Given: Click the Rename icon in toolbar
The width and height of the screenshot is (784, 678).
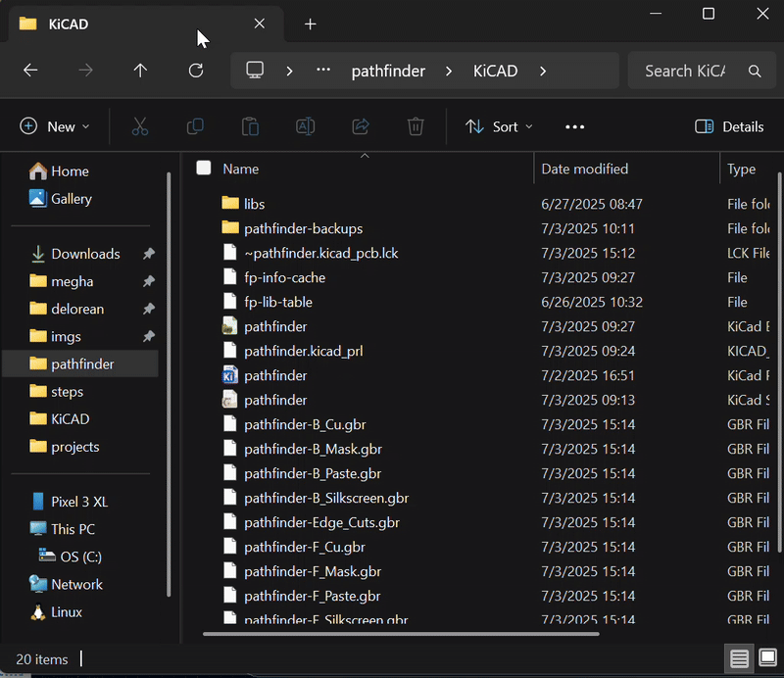Looking at the screenshot, I should point(305,126).
